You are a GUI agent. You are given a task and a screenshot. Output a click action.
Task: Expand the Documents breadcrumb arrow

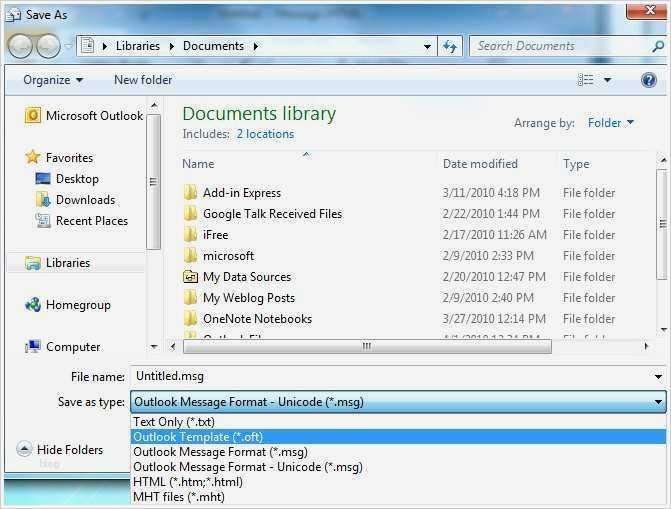tap(255, 46)
